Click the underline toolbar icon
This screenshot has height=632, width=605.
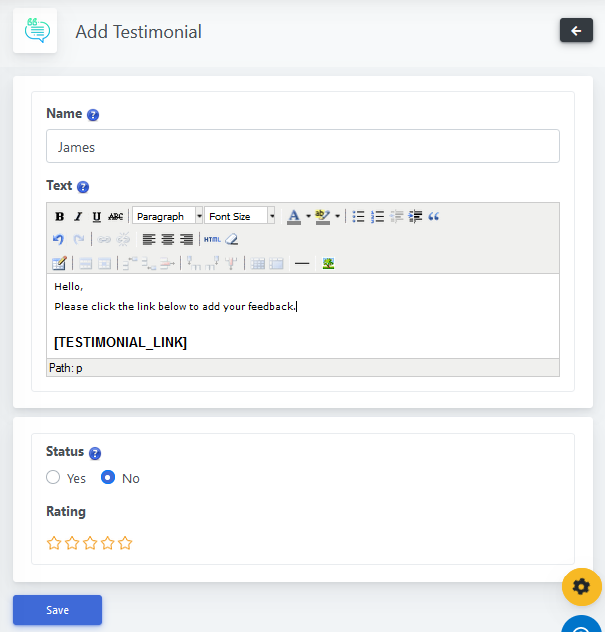click(x=96, y=216)
